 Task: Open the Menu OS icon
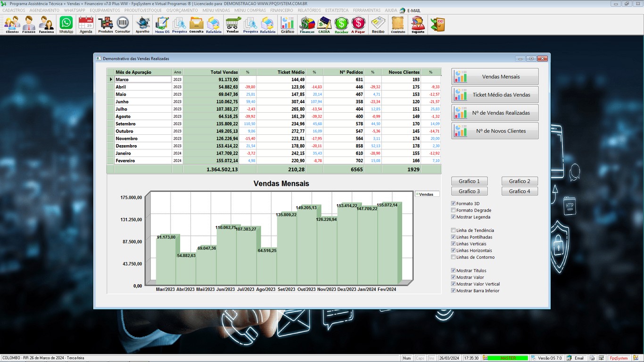[x=162, y=25]
